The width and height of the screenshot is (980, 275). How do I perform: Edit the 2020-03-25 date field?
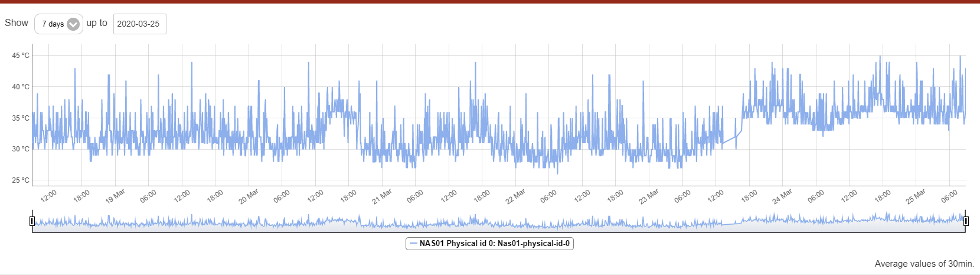coord(139,24)
